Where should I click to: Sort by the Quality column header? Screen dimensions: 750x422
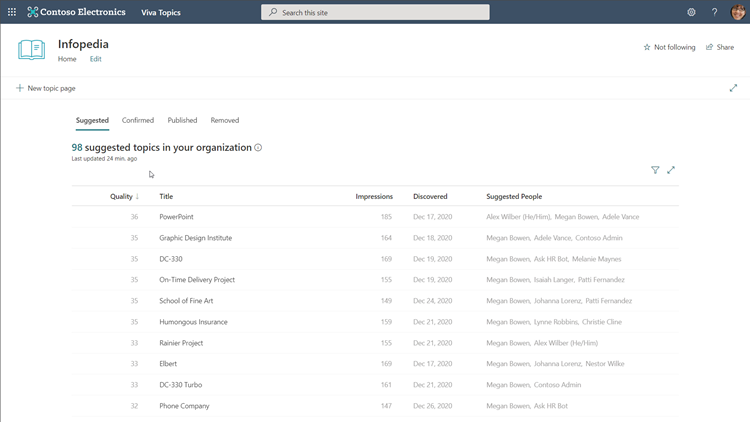[x=121, y=196]
